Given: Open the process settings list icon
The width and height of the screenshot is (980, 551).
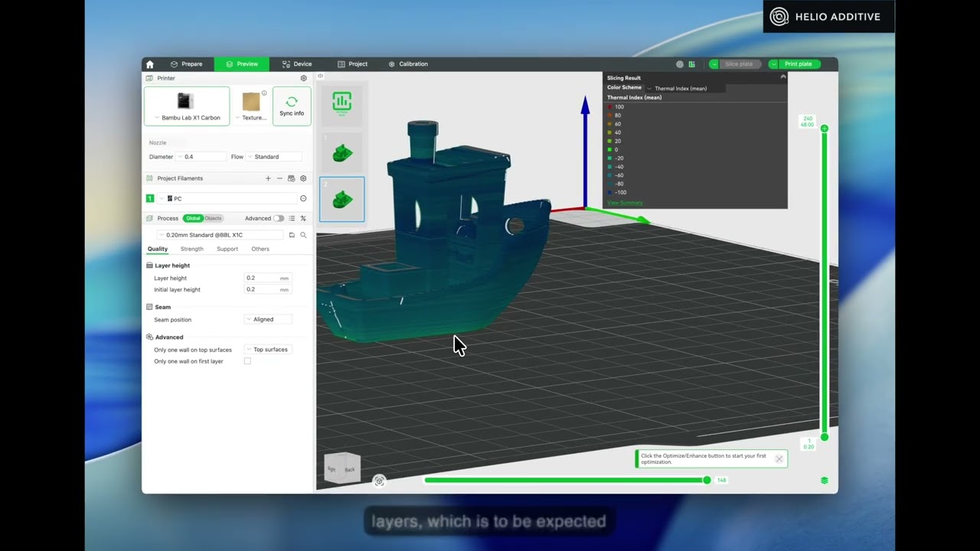Looking at the screenshot, I should point(292,218).
